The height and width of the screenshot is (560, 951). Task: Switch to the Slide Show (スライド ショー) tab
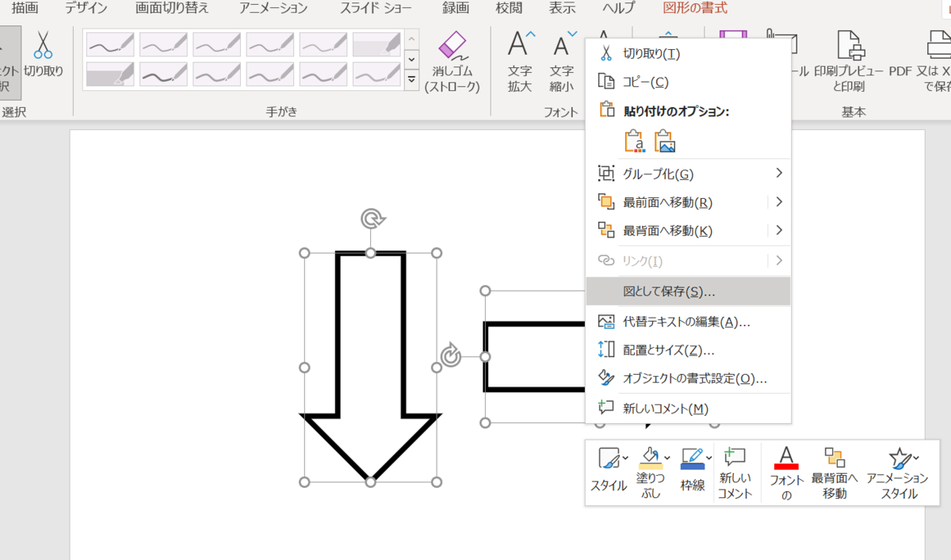[376, 9]
